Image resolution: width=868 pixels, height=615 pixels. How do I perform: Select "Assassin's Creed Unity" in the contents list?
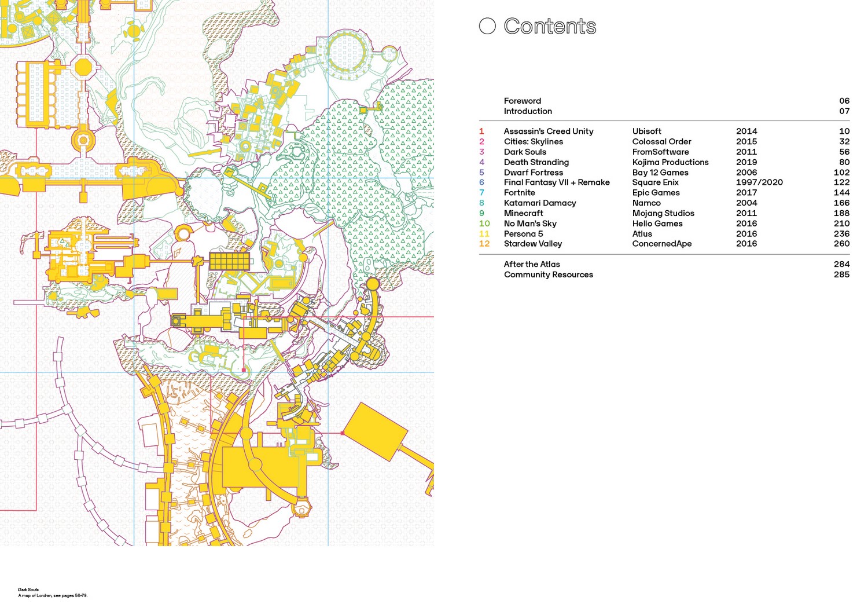[x=549, y=131]
